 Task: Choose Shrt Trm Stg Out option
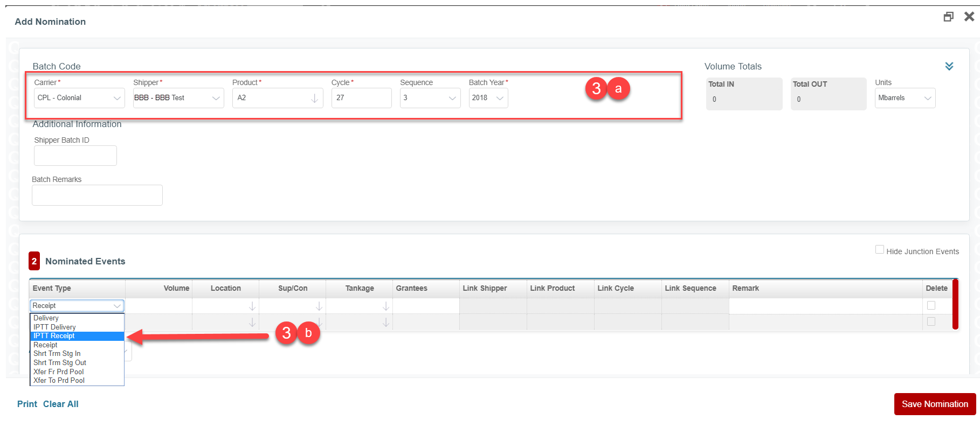tap(60, 363)
